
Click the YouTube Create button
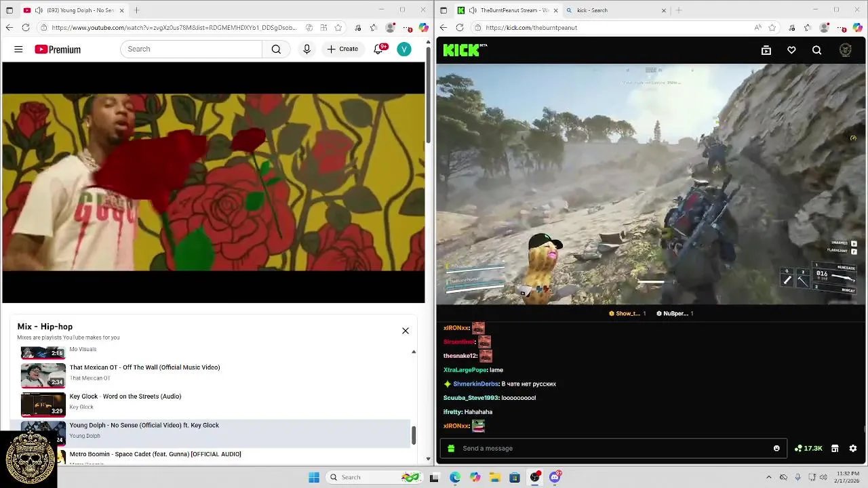pos(342,49)
